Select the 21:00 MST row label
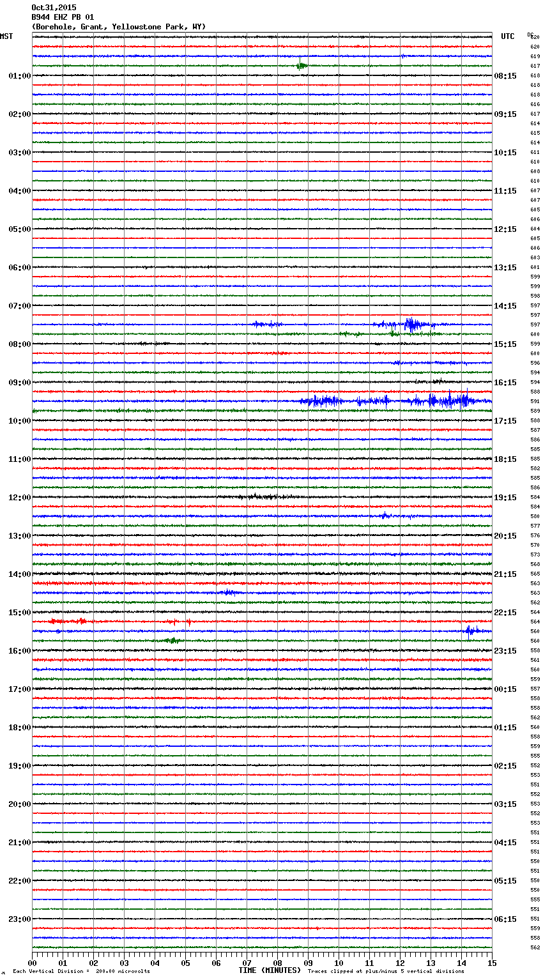Image resolution: width=543 pixels, height=980 pixels. click(20, 843)
